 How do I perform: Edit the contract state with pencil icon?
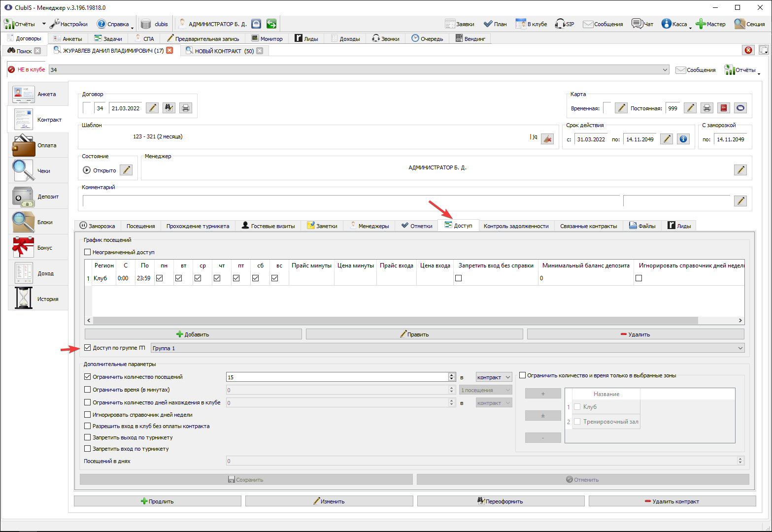coord(127,170)
